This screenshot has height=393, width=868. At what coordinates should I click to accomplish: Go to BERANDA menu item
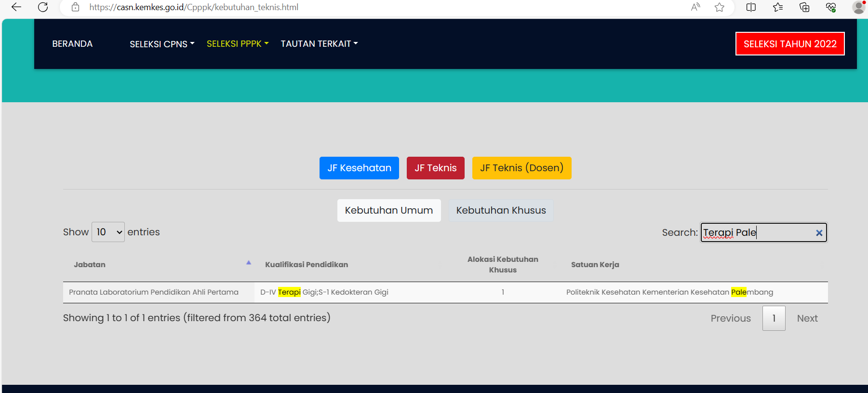72,44
